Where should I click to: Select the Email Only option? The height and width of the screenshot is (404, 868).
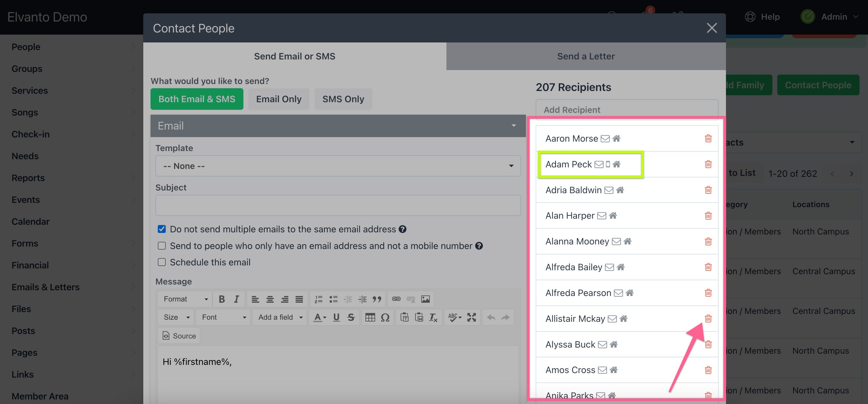pyautogui.click(x=279, y=99)
